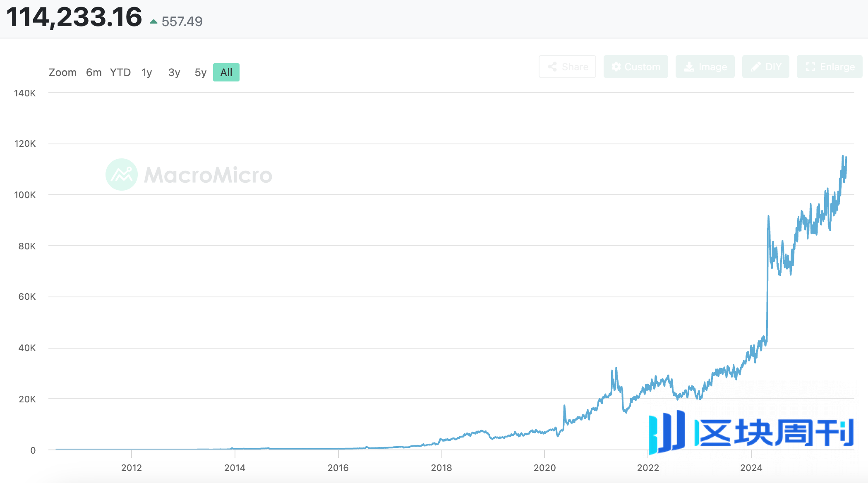Click the green up-triangle price indicator

[153, 22]
